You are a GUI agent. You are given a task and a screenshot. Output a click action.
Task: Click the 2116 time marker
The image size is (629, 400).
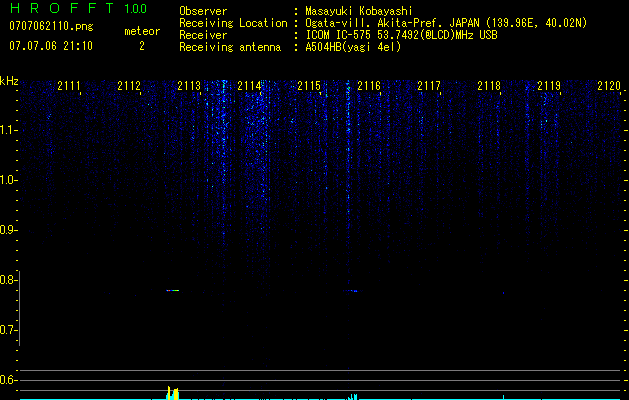coord(369,86)
